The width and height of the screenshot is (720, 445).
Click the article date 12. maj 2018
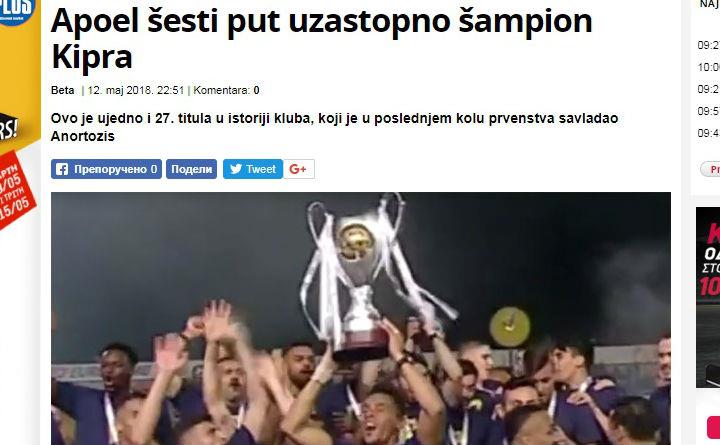pyautogui.click(x=136, y=90)
